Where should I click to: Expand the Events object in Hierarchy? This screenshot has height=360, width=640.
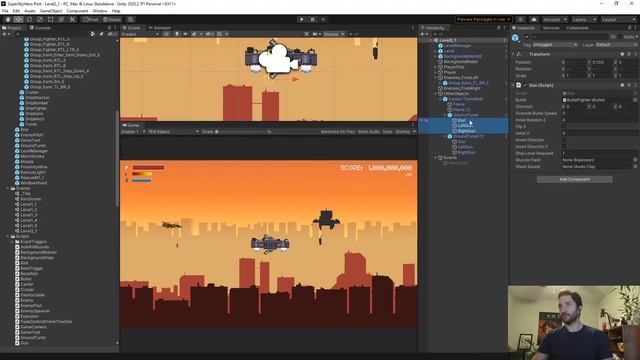436,158
